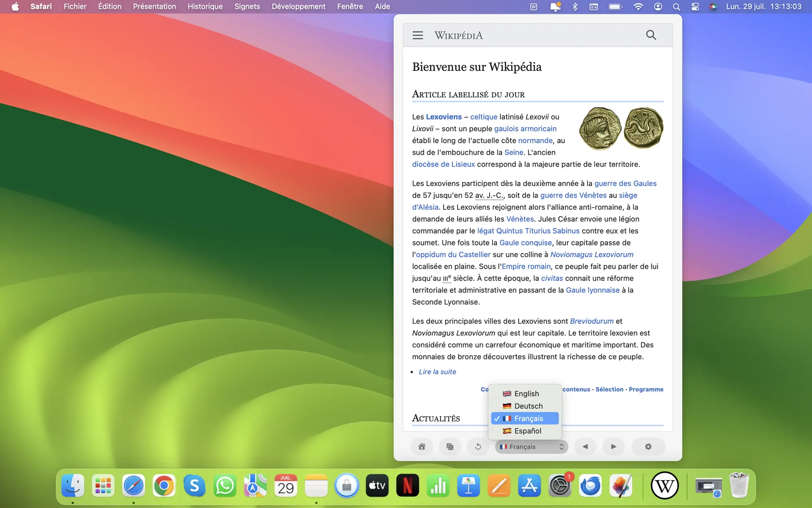Click the Bluetooth menu bar icon
812x508 pixels.
[x=575, y=7]
